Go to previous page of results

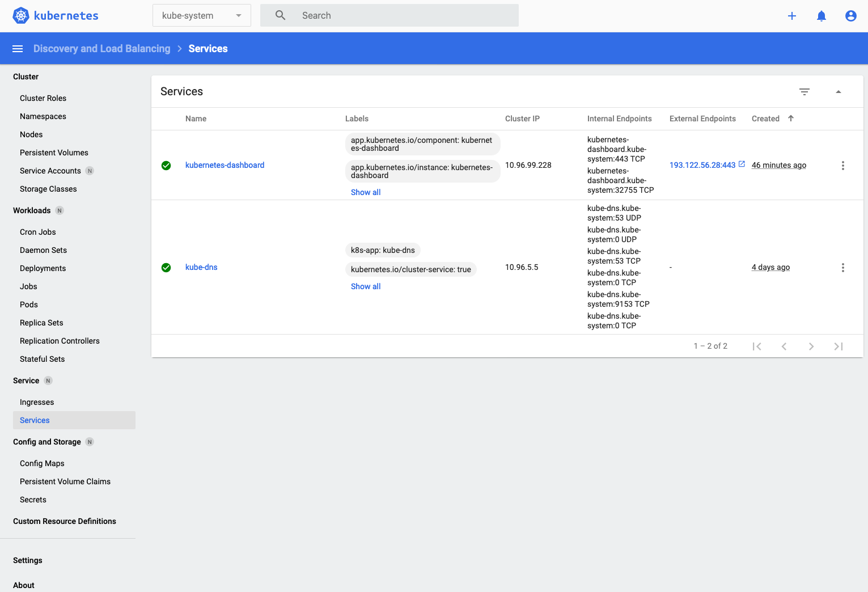coord(784,346)
